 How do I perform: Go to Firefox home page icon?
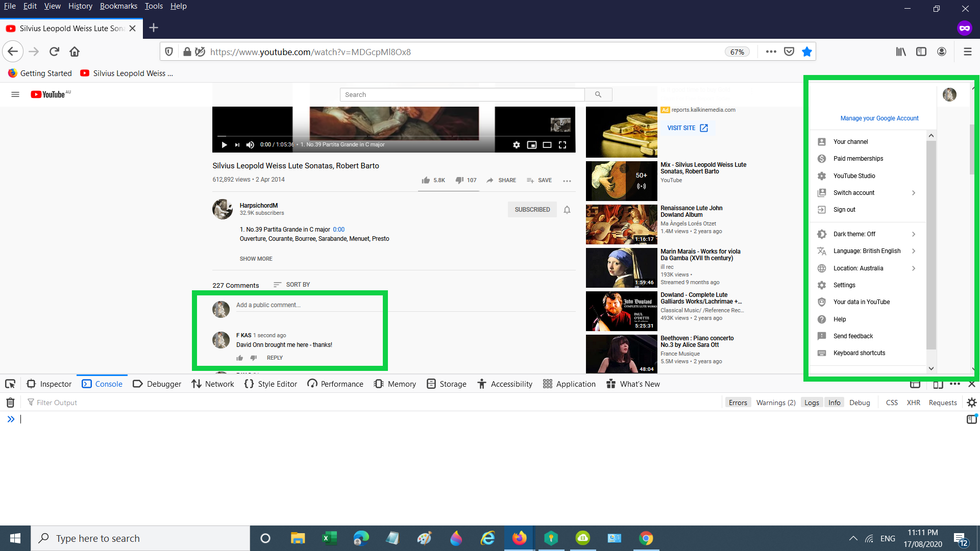(x=75, y=52)
